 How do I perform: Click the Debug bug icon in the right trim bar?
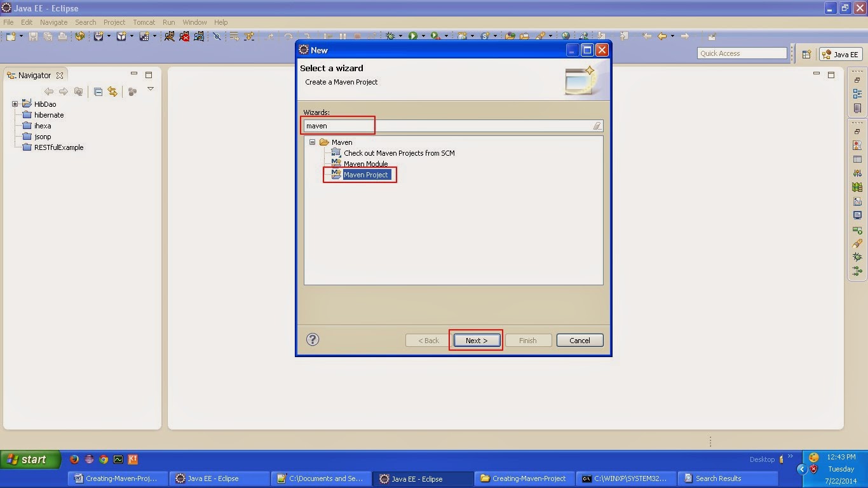tap(857, 257)
